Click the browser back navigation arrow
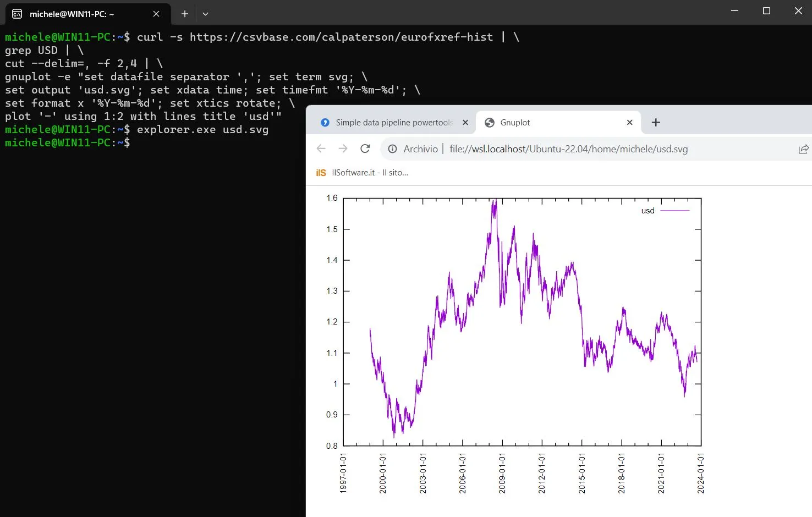812x517 pixels. [x=321, y=148]
